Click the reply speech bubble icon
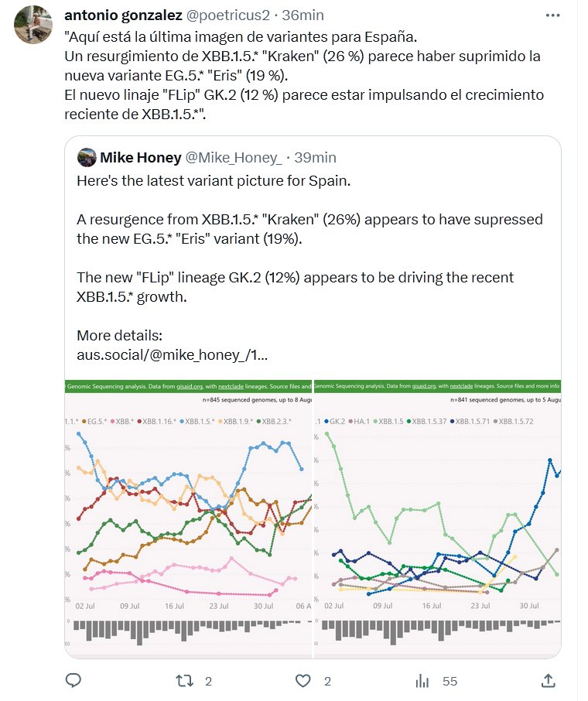Image resolution: width=588 pixels, height=701 pixels. click(x=73, y=681)
